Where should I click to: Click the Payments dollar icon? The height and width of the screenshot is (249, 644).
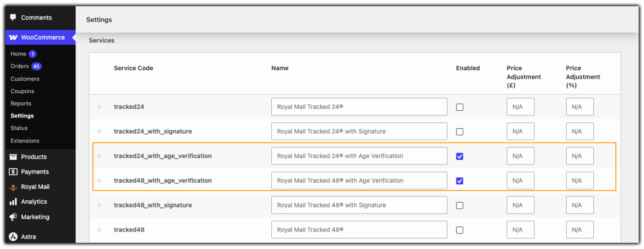coord(13,172)
